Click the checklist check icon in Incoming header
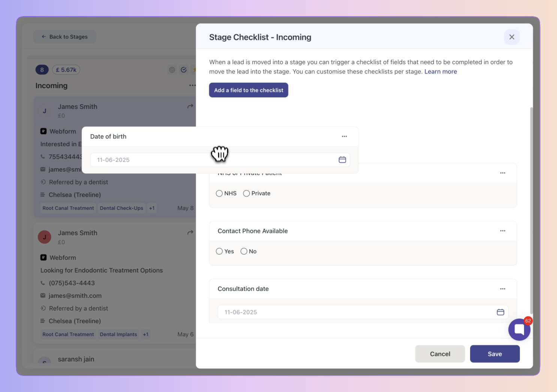The width and height of the screenshot is (557, 392). (184, 70)
